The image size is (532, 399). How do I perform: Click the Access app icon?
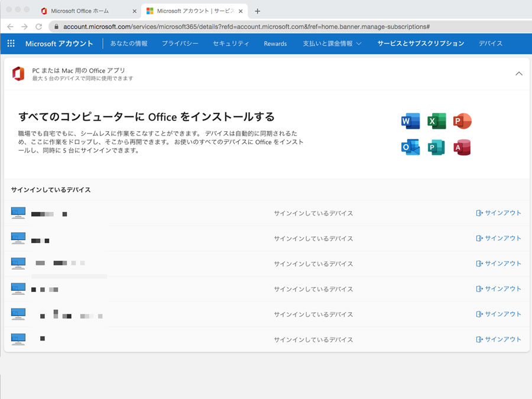point(462,147)
